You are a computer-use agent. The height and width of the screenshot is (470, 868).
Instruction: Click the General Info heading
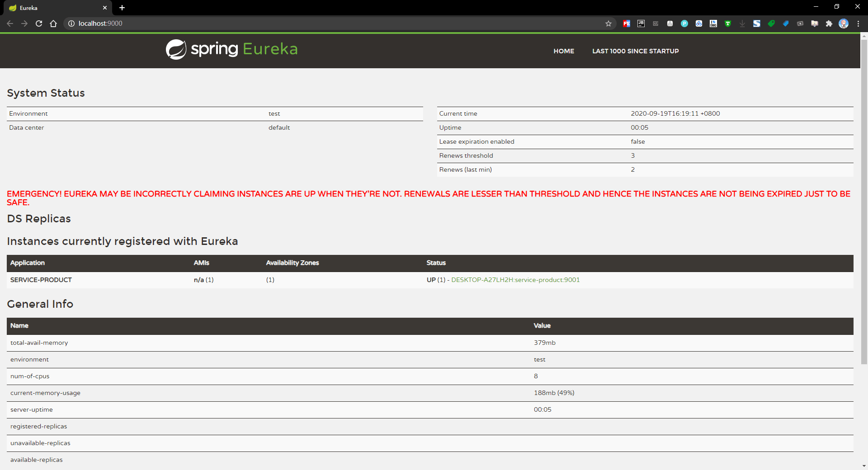click(40, 304)
